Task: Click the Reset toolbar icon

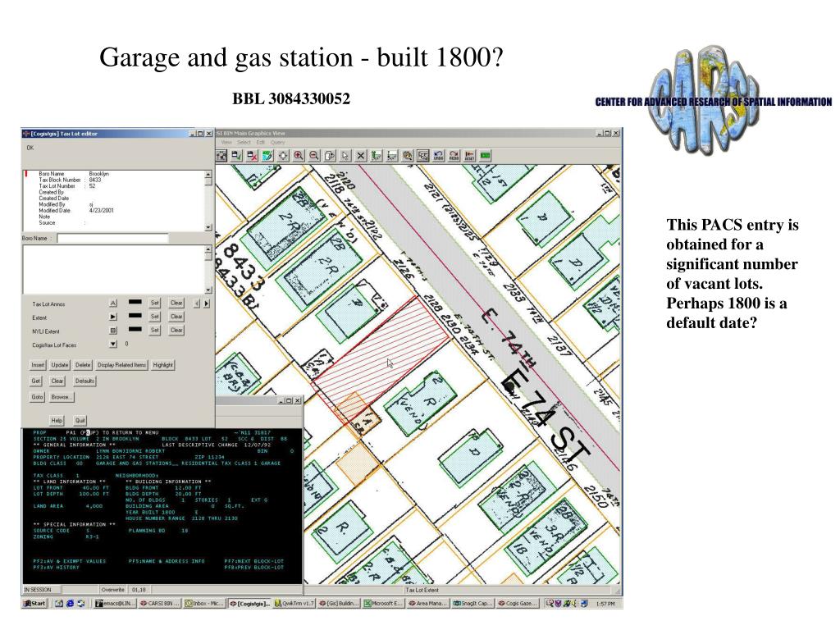Action: pyautogui.click(x=469, y=155)
